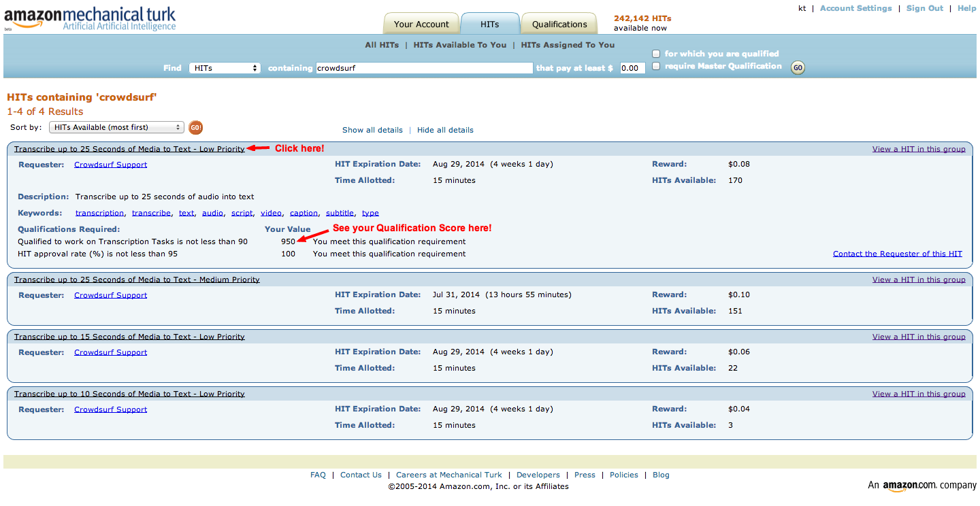Screen dimensions: 980x506
Task: Click the orange GO! sort button
Action: [195, 127]
